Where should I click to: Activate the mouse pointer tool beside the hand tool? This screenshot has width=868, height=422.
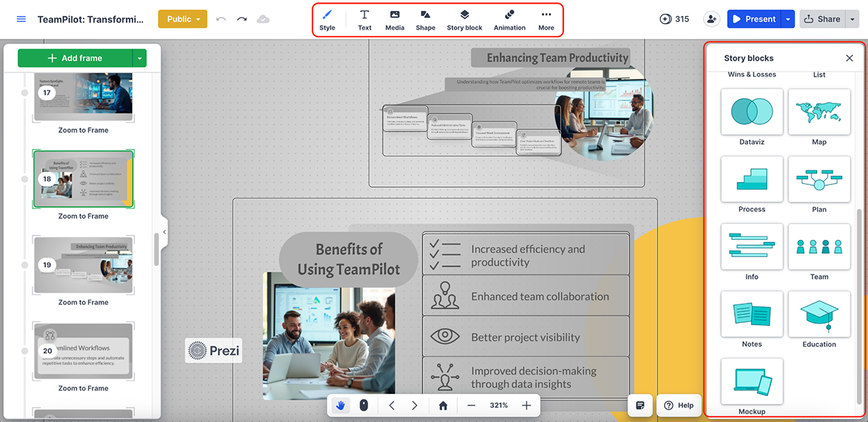point(364,405)
